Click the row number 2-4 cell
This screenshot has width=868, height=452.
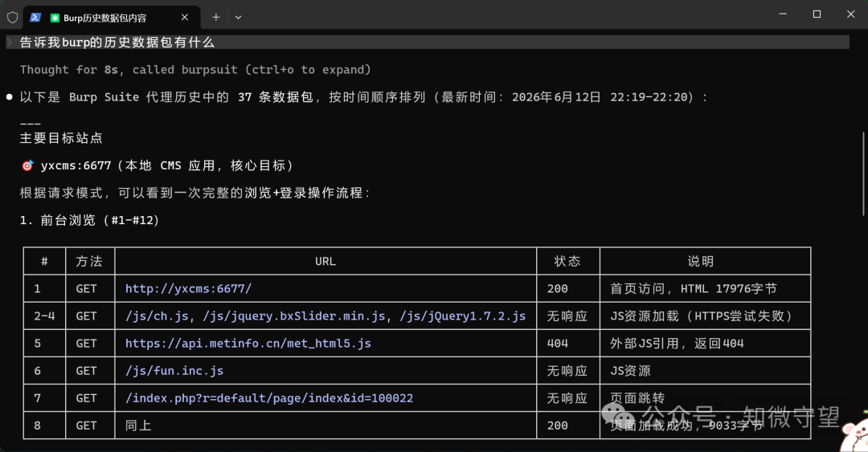tap(44, 316)
